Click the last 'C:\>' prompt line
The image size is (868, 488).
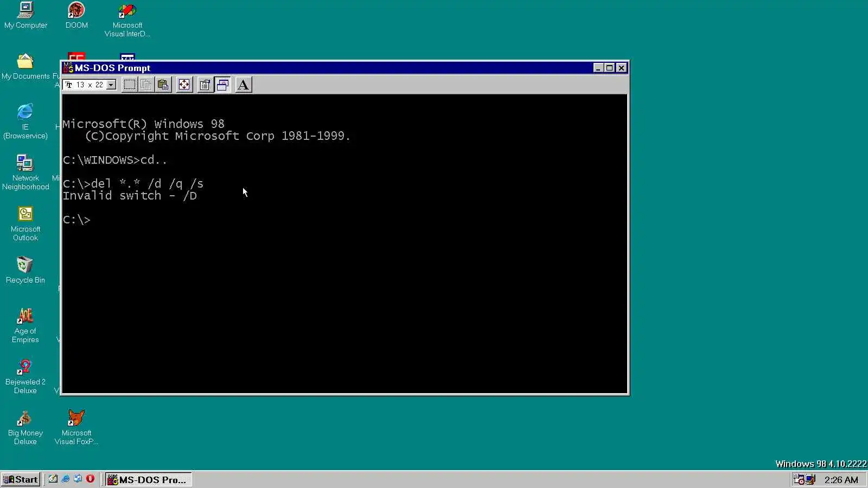pyautogui.click(x=76, y=220)
